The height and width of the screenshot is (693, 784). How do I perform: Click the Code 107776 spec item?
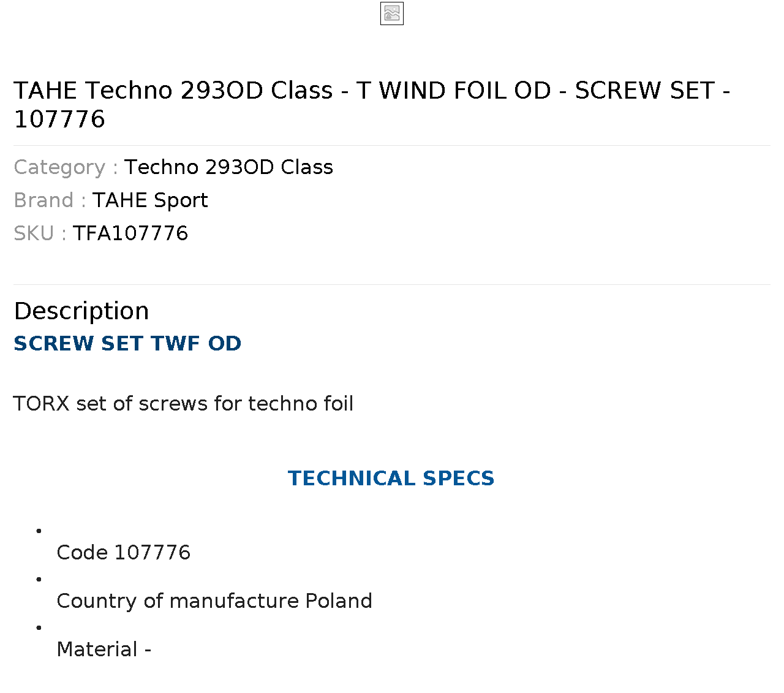click(x=124, y=552)
